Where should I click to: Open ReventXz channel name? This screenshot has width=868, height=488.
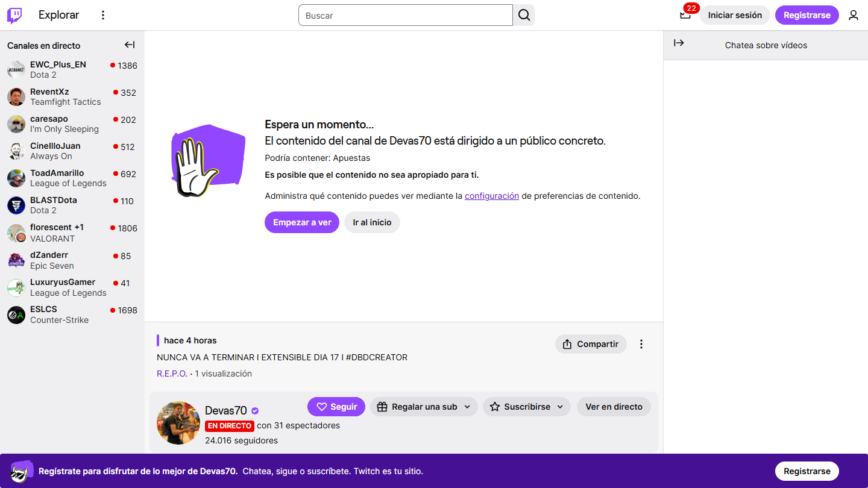49,92
